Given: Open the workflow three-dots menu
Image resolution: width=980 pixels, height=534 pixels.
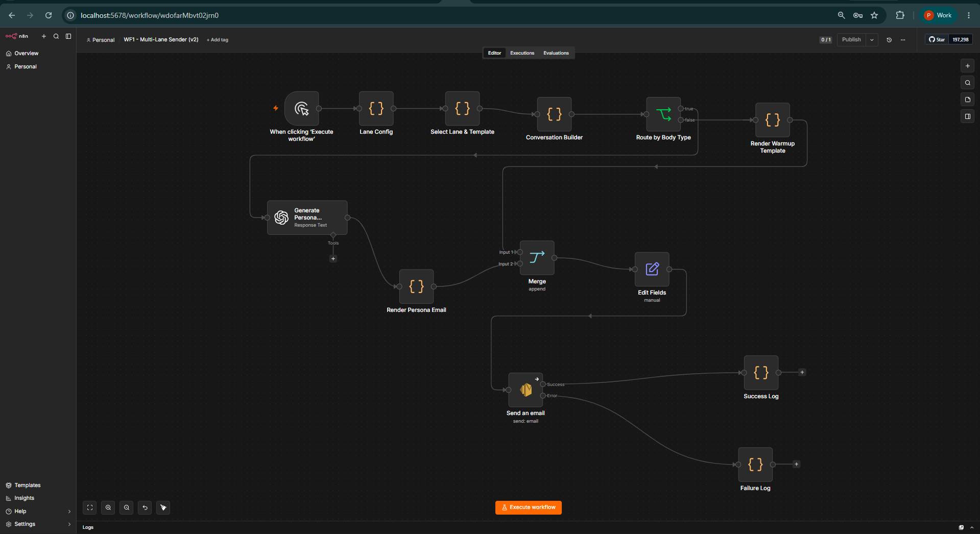Looking at the screenshot, I should (x=903, y=40).
